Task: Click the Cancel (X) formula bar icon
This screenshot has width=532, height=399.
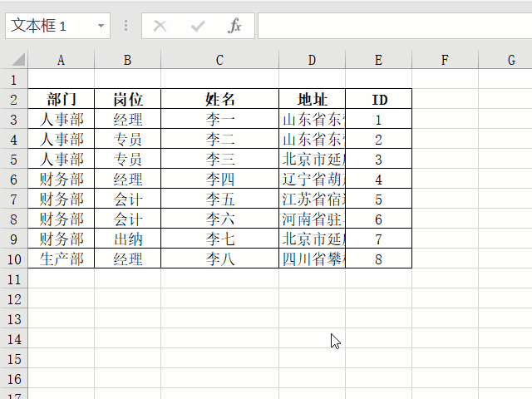Action: coord(160,26)
